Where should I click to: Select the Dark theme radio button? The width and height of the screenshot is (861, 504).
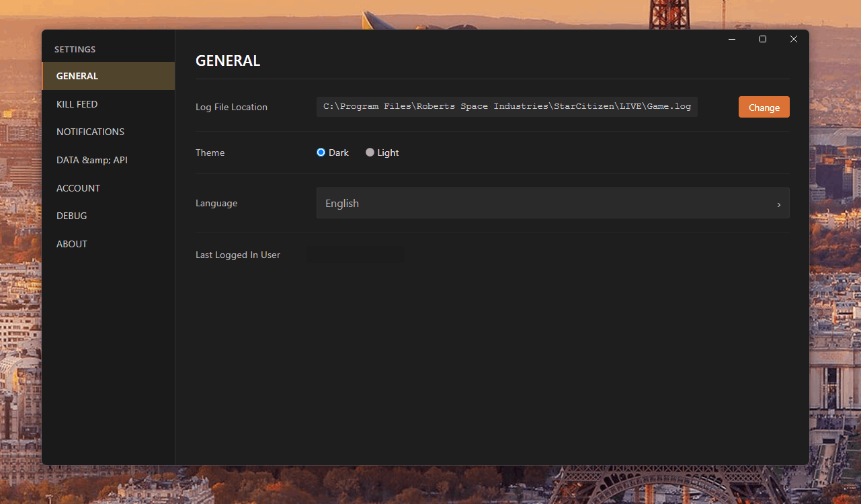point(321,153)
